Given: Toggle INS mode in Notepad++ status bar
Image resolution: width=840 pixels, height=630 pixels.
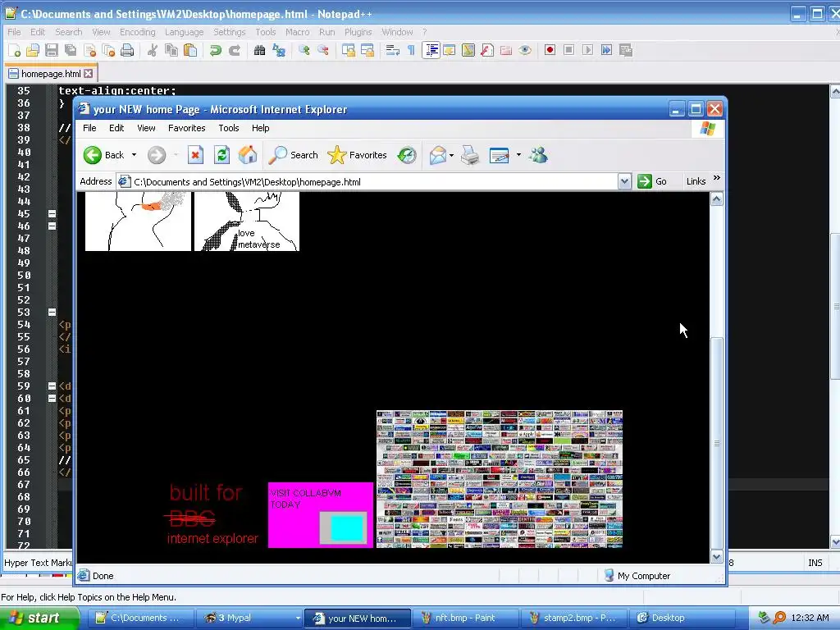Looking at the screenshot, I should pyautogui.click(x=815, y=563).
